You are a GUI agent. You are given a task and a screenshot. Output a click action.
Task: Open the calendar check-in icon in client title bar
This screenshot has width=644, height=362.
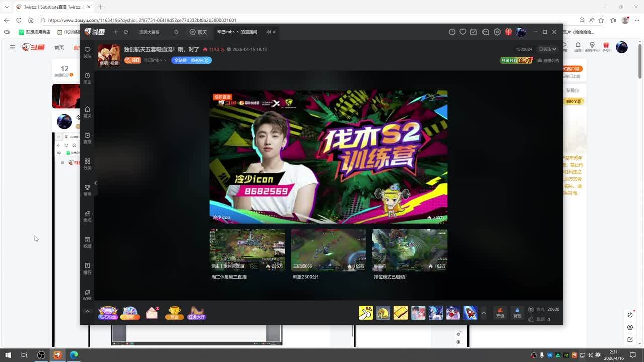click(x=474, y=32)
